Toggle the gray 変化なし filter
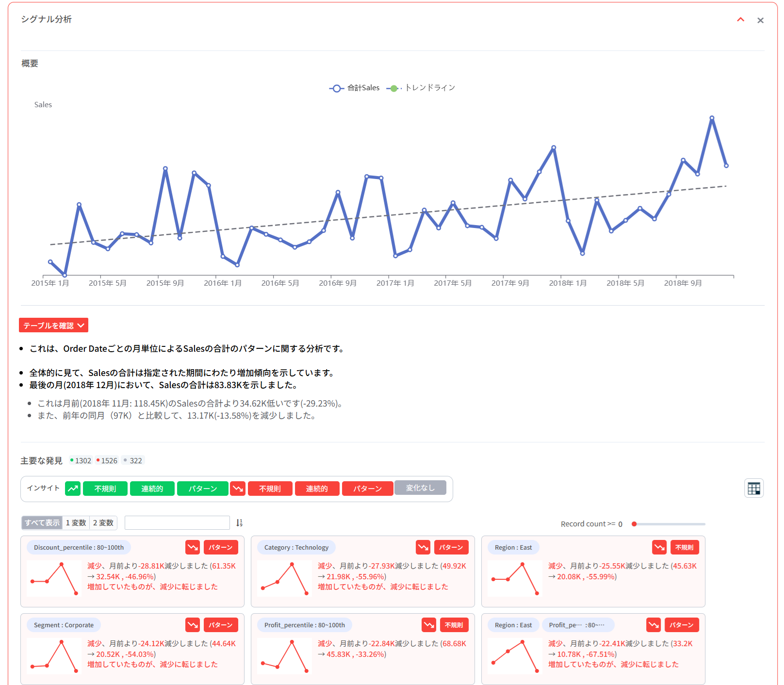 pyautogui.click(x=420, y=488)
